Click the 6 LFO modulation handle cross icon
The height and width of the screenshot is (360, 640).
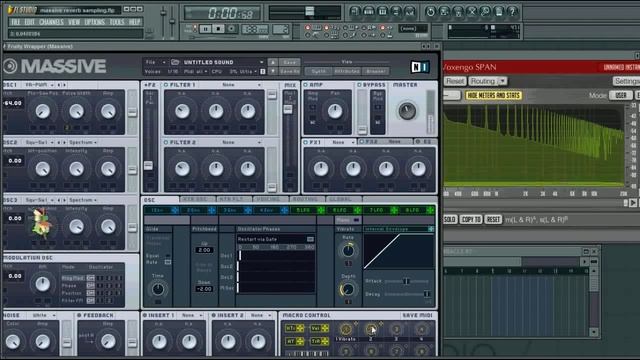pos(357,210)
